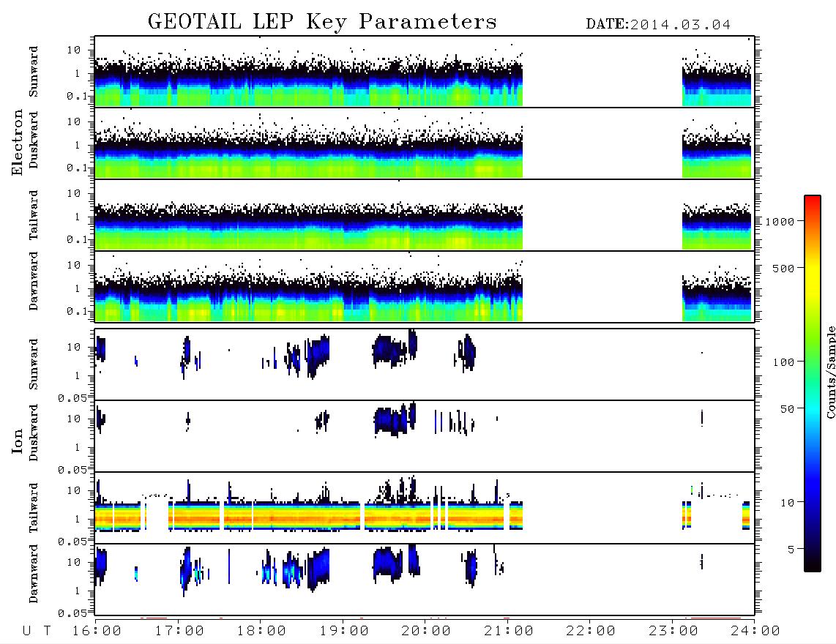836x644 pixels.
Task: Click the Electron group label
Action: click(x=18, y=142)
